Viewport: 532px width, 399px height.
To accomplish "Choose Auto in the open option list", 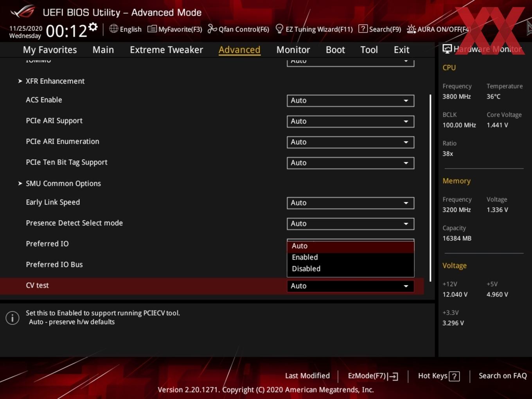I will [350, 246].
